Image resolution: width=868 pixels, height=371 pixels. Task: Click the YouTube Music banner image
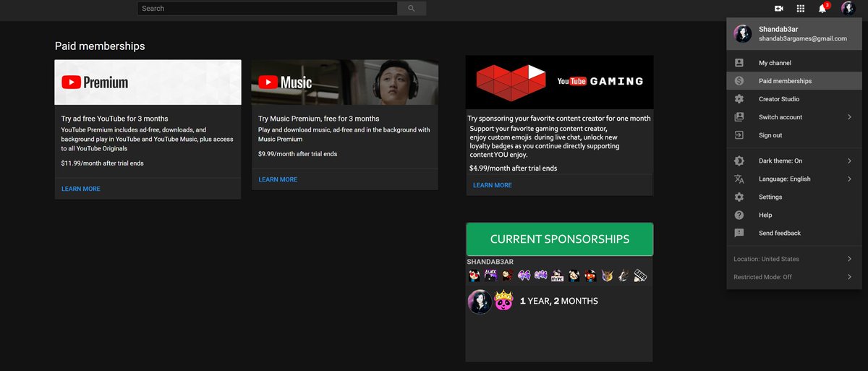[345, 82]
